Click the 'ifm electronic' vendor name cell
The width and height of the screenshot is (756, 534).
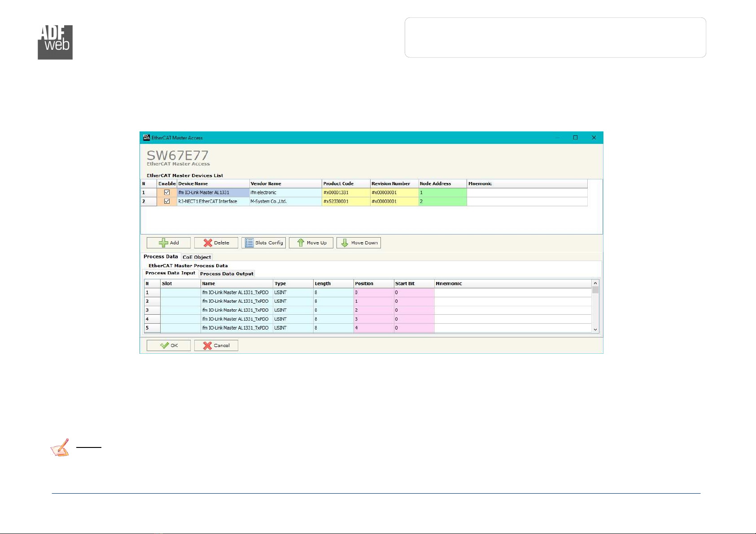[x=286, y=192]
